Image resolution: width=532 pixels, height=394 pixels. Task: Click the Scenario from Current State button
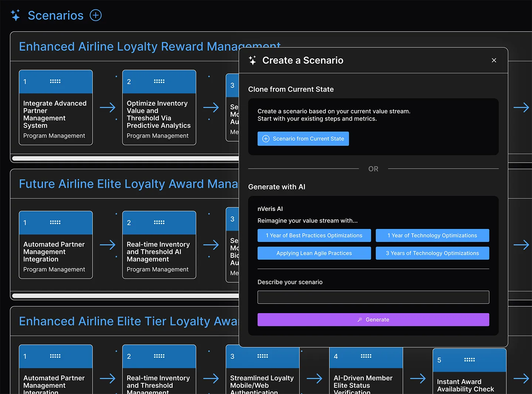[303, 138]
